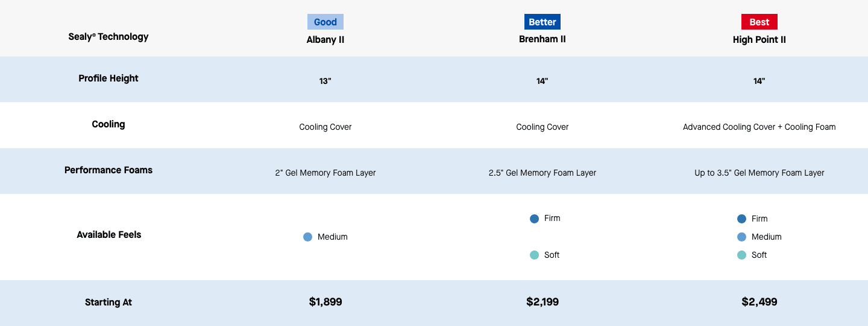Click the Firm label under Brenham II
The height and width of the screenshot is (326, 868).
[552, 219]
